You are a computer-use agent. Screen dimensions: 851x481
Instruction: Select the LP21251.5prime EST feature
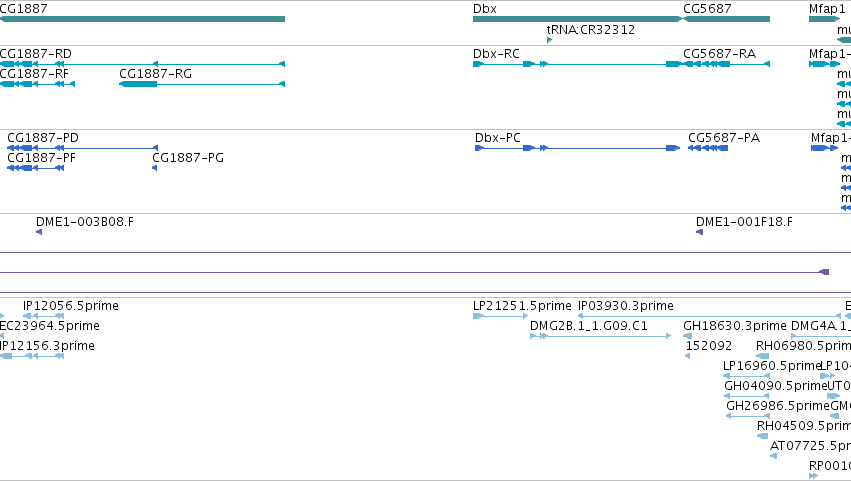pos(500,316)
